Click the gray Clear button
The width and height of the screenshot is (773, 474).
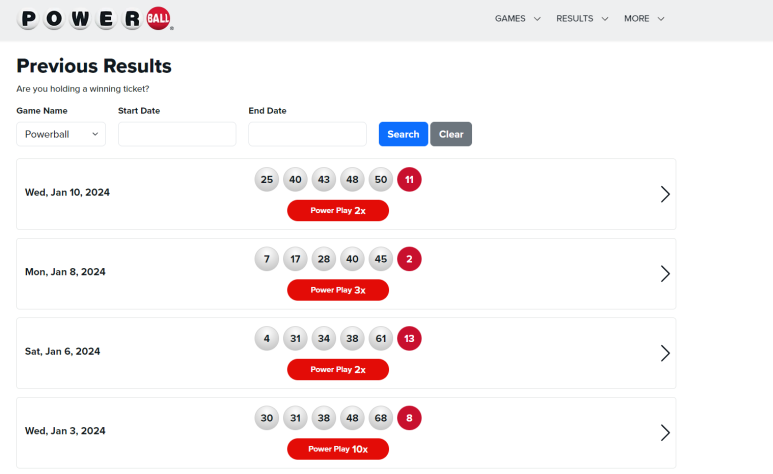[x=451, y=134]
